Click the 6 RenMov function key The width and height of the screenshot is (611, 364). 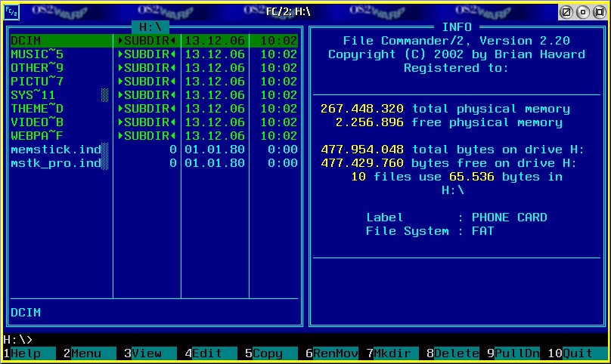pyautogui.click(x=332, y=353)
